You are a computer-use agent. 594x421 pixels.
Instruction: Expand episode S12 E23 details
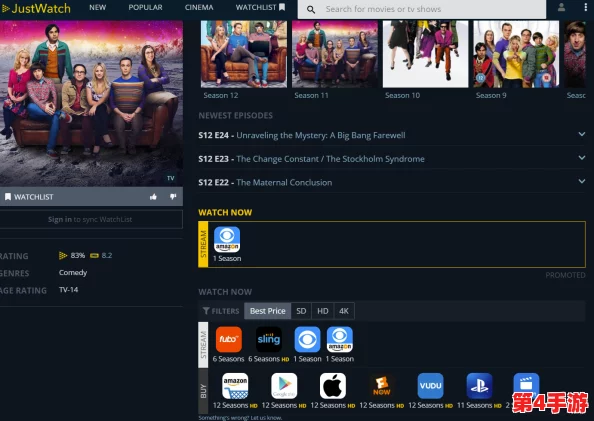(x=392, y=159)
